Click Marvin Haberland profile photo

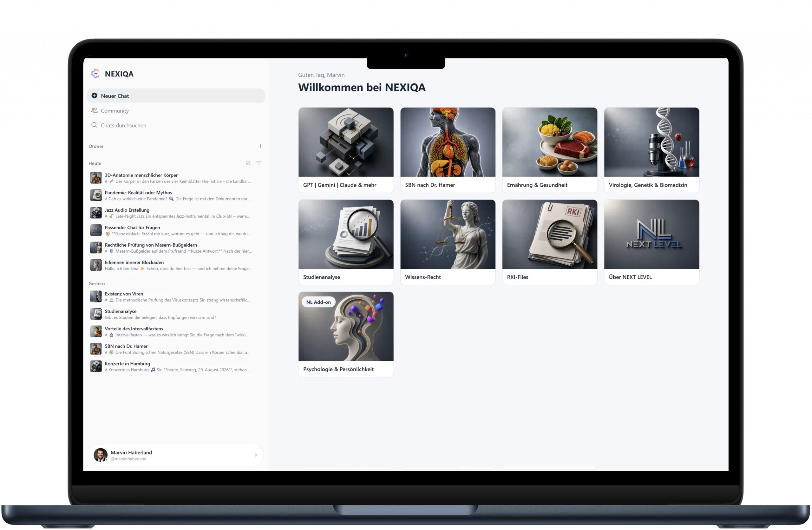point(101,454)
